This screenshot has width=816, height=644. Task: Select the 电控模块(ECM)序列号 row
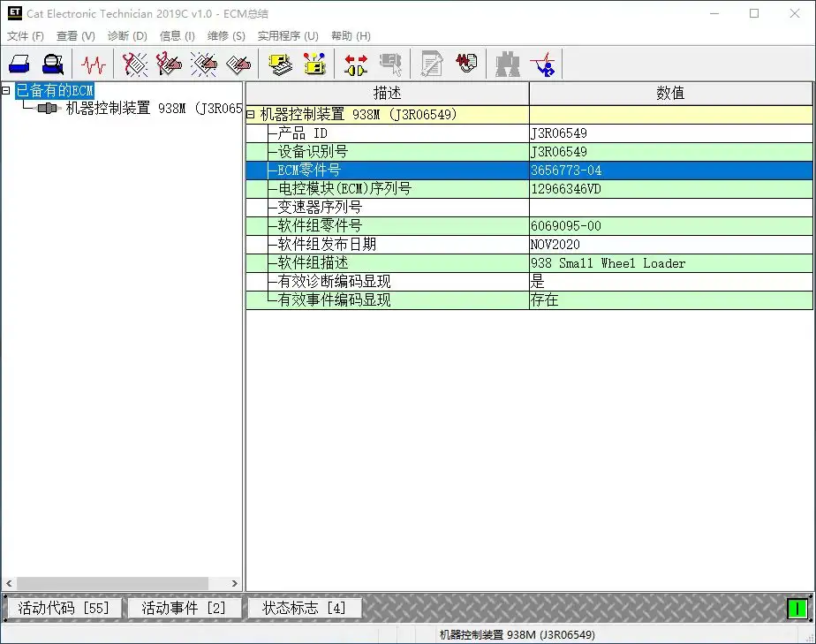529,189
